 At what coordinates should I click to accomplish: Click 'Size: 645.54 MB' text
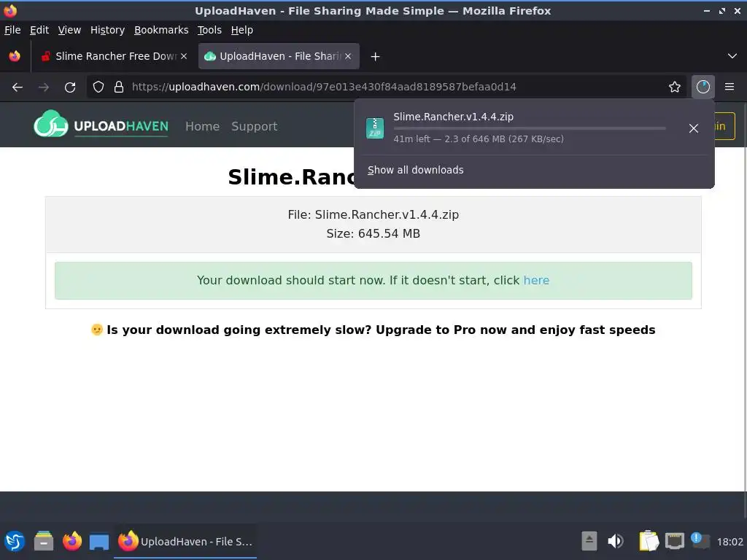373,234
